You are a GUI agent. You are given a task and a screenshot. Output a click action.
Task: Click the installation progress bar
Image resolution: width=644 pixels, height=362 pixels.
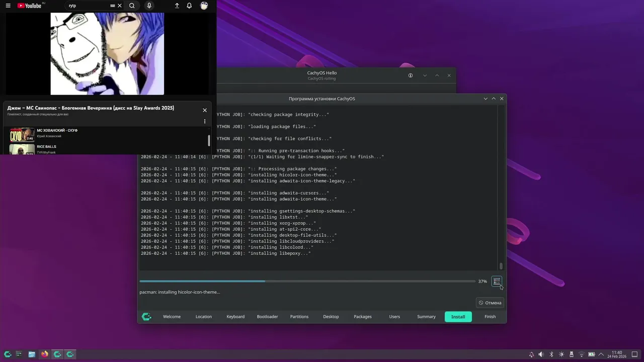pos(307,281)
